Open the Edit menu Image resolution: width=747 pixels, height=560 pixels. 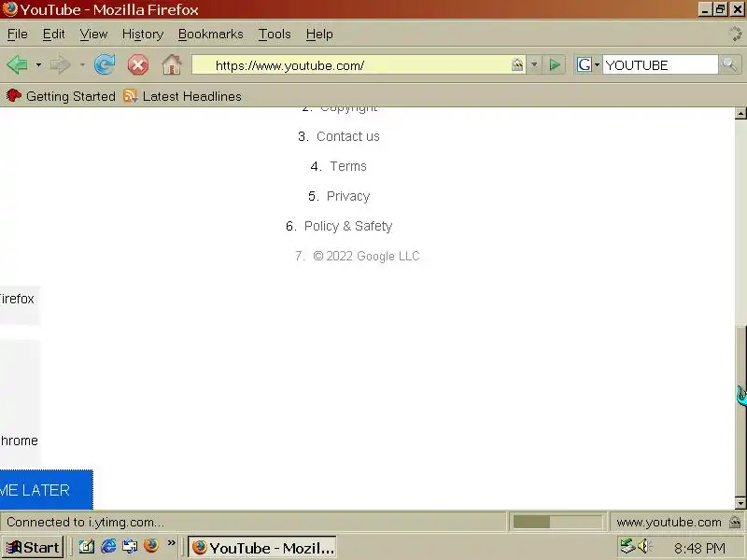click(x=53, y=35)
